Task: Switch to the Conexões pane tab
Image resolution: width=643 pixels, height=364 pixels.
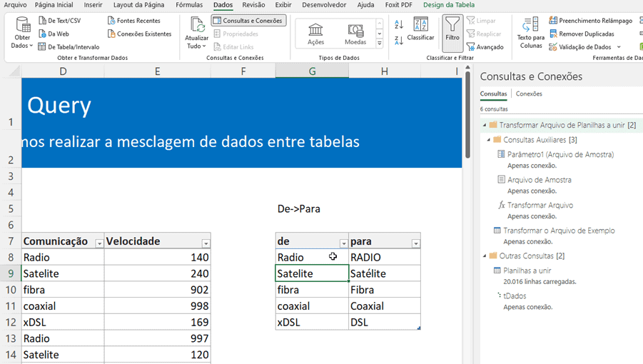Action: (529, 93)
